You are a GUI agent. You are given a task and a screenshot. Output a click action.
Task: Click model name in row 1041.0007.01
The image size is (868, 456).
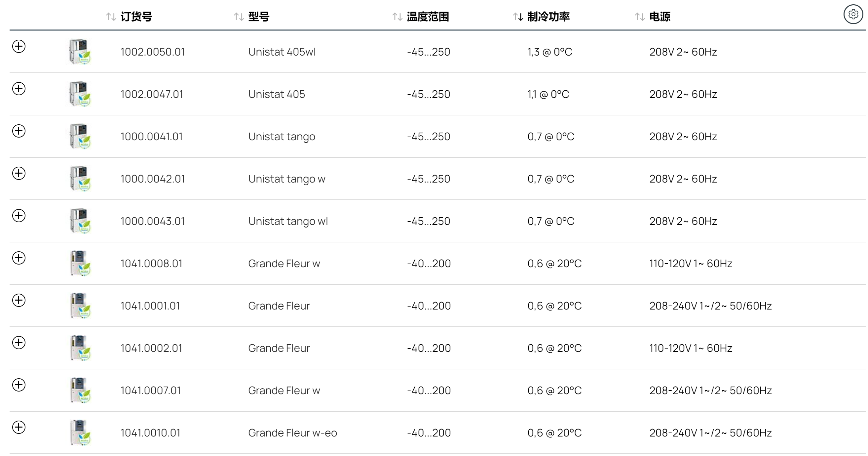(284, 390)
